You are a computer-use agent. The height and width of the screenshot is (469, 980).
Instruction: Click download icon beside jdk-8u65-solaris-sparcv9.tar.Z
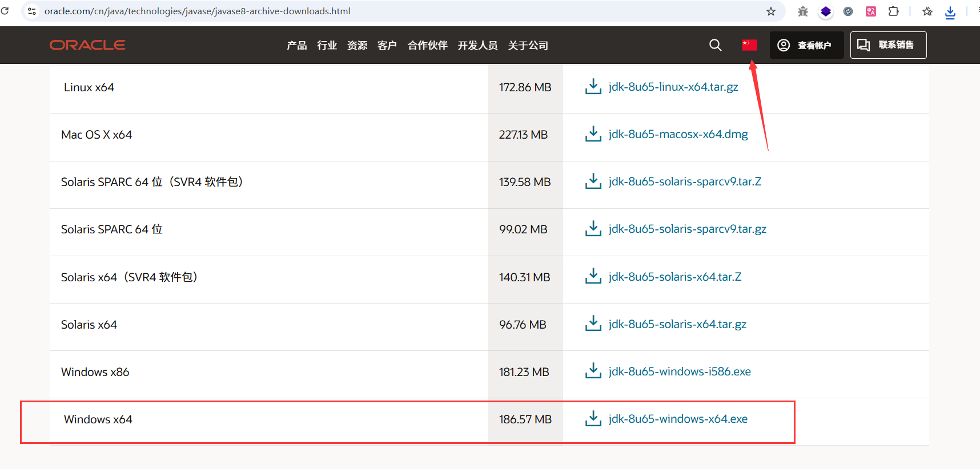pyautogui.click(x=593, y=181)
